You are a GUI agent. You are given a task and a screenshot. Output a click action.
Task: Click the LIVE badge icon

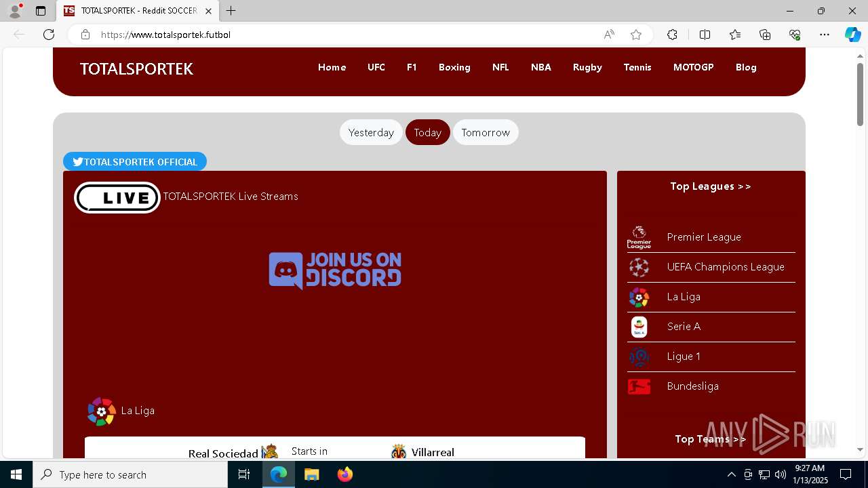(x=117, y=197)
